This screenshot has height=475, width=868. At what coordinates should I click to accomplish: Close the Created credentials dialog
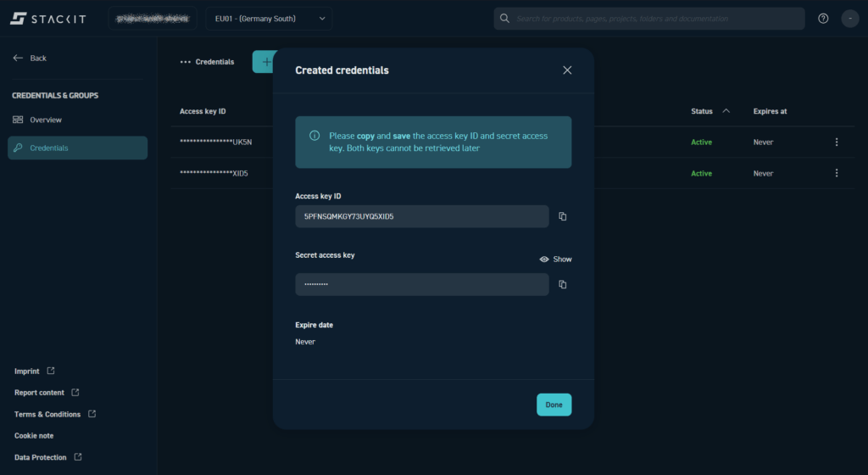[x=567, y=70]
